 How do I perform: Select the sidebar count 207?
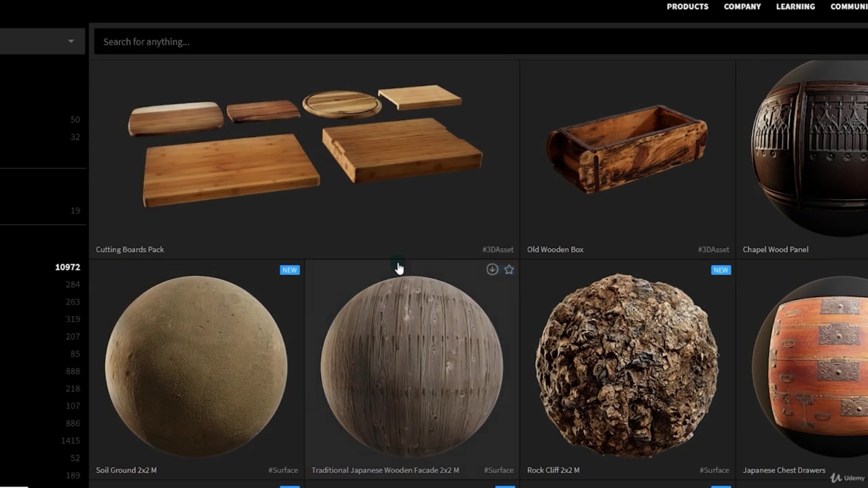(x=73, y=336)
